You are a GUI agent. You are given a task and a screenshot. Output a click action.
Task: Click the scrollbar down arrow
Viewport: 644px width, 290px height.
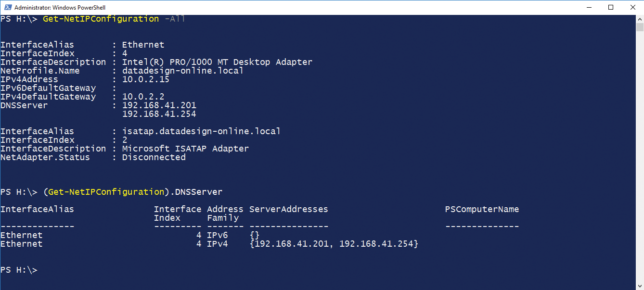pyautogui.click(x=640, y=286)
